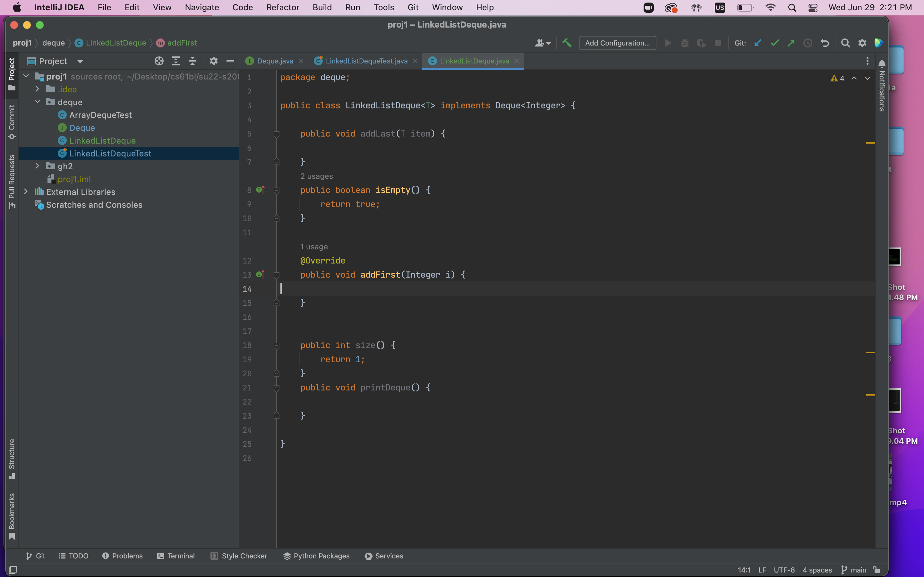924x577 pixels.
Task: Open the Refactor menu
Action: [x=283, y=7]
